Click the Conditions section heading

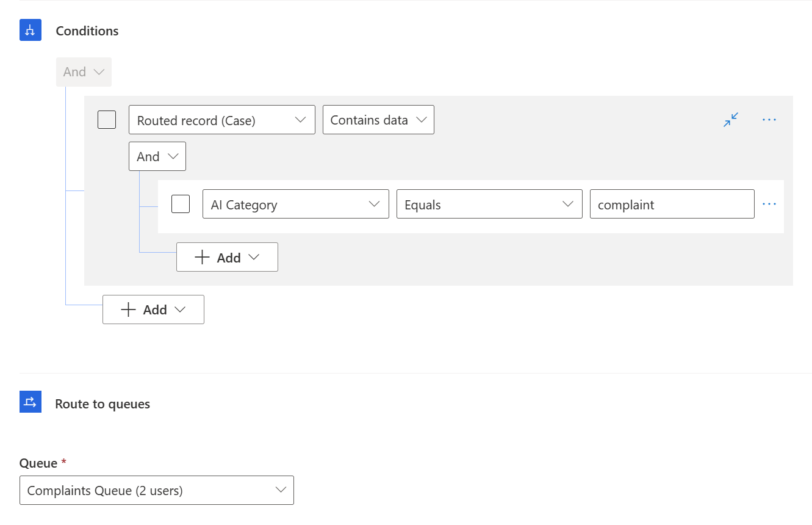pyautogui.click(x=87, y=31)
